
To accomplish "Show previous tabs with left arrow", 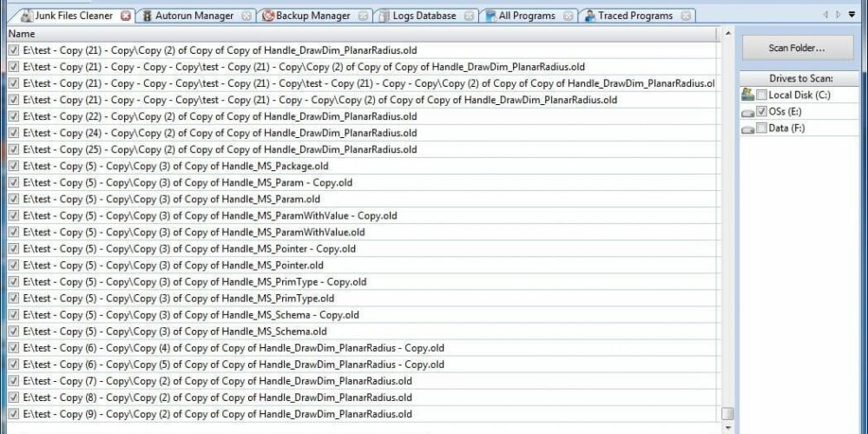I will [x=826, y=15].
